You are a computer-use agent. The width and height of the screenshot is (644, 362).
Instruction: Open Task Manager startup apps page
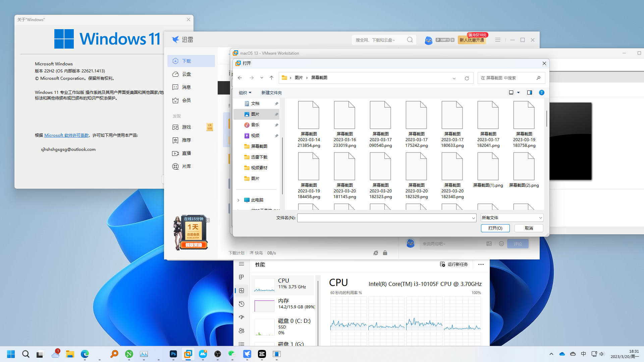tap(241, 317)
